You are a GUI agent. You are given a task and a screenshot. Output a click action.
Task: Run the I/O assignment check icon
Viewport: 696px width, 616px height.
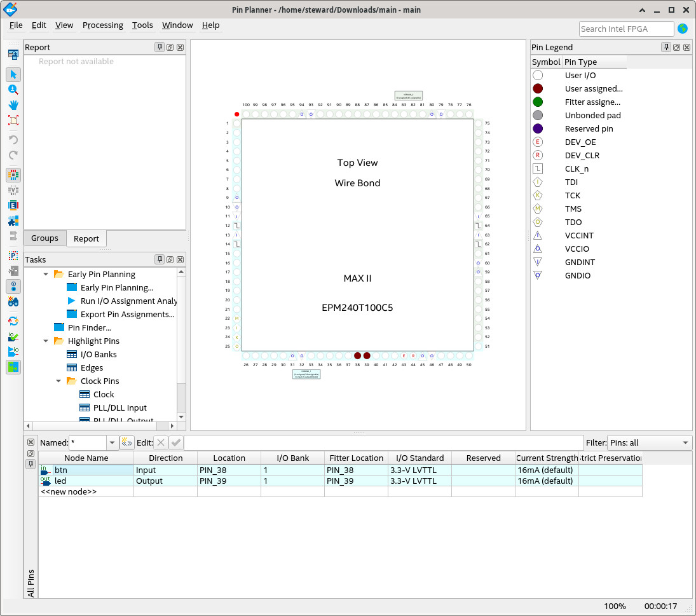pyautogui.click(x=13, y=336)
